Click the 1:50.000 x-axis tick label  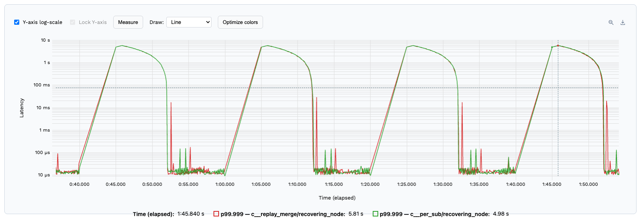pos(589,184)
